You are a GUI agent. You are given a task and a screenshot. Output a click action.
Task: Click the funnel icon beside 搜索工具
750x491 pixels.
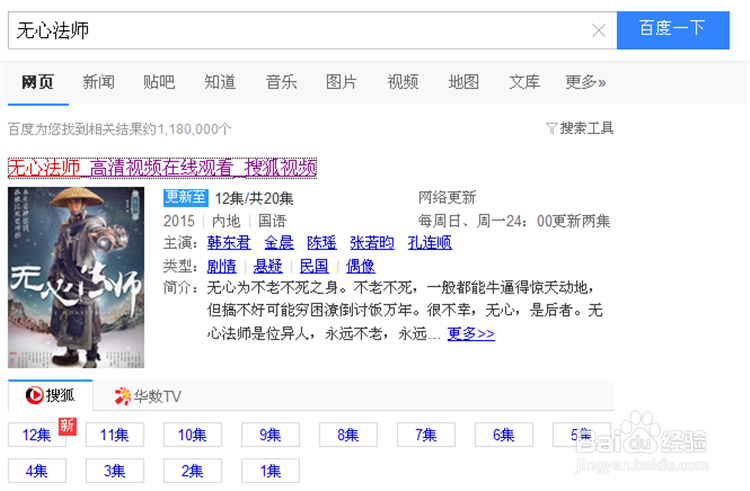tap(551, 128)
